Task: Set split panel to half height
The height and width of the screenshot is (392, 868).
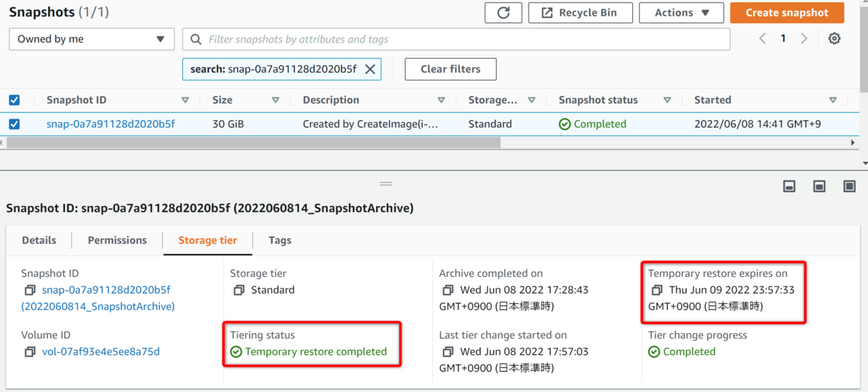Action: click(820, 187)
